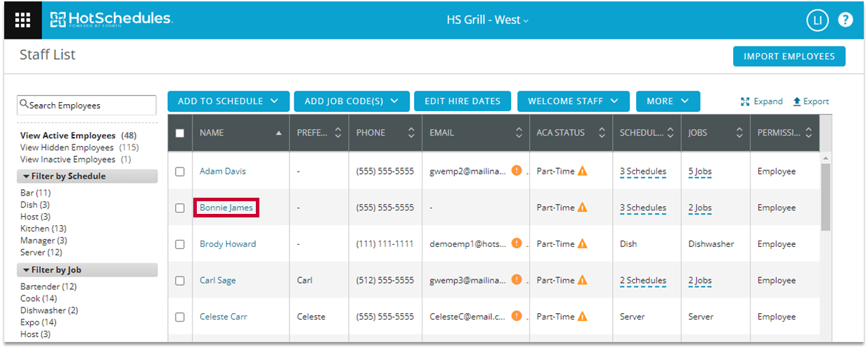Viewport: 868px width, 349px height.
Task: Click email warning icon in Adam Davis row
Action: pos(517,170)
